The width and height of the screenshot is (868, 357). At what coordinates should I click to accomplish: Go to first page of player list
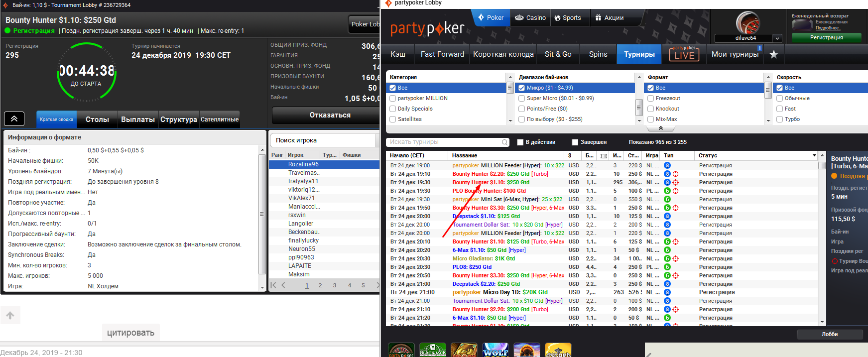coord(273,285)
